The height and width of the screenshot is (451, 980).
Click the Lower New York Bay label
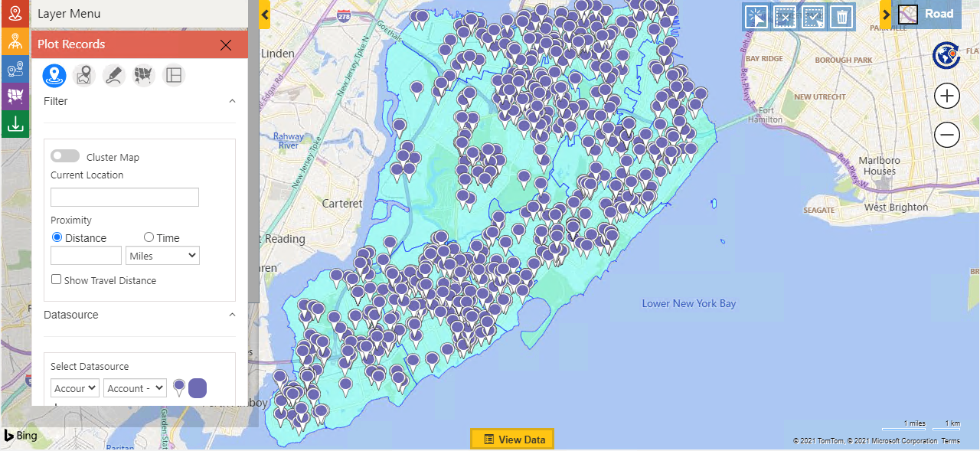coord(689,303)
